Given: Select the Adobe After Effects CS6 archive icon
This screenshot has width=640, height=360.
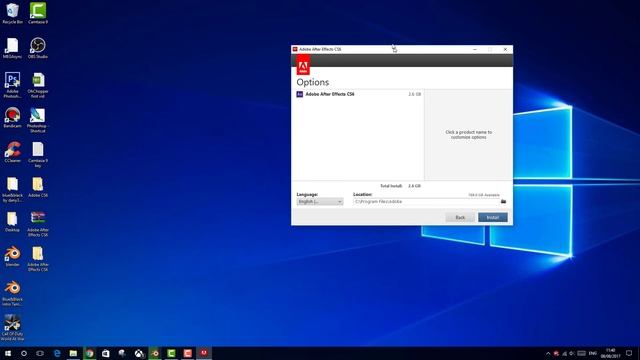Looking at the screenshot, I should coord(38,224).
